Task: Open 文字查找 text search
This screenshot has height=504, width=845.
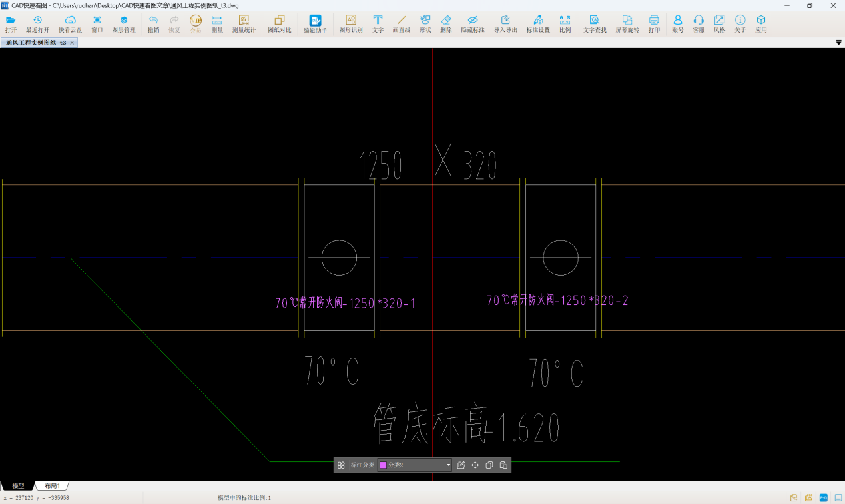Action: point(595,24)
